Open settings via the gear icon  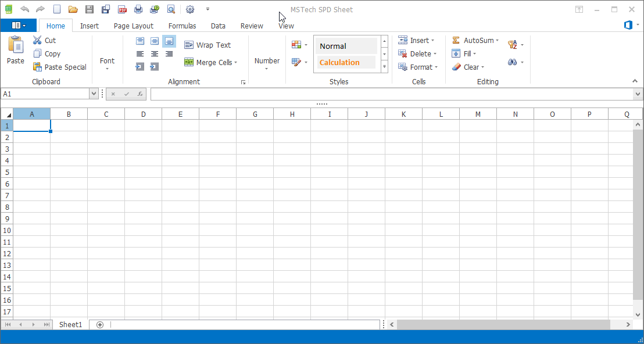coord(189,9)
